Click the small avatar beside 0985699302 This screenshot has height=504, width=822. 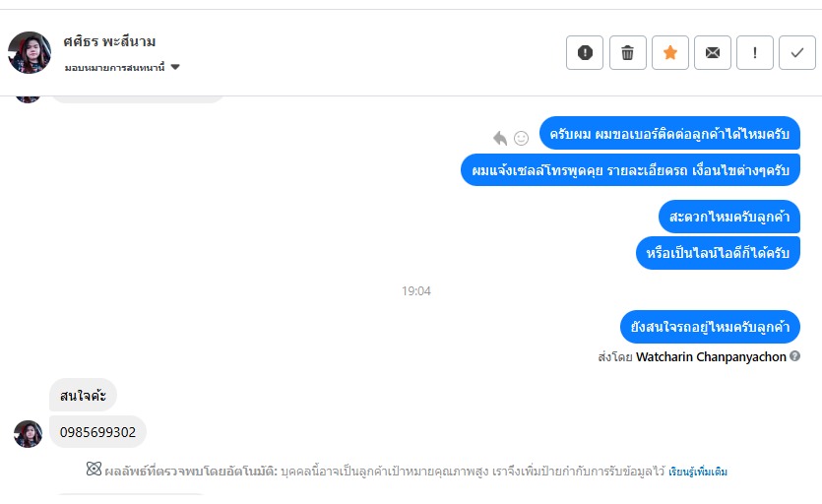click(x=28, y=433)
